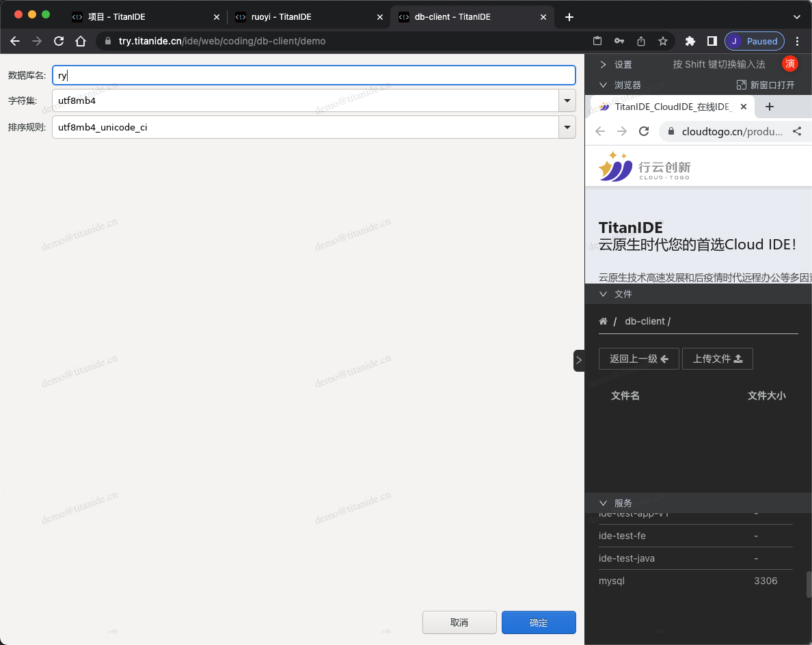
Task: Toggle the browser side panel icon
Action: 712,41
